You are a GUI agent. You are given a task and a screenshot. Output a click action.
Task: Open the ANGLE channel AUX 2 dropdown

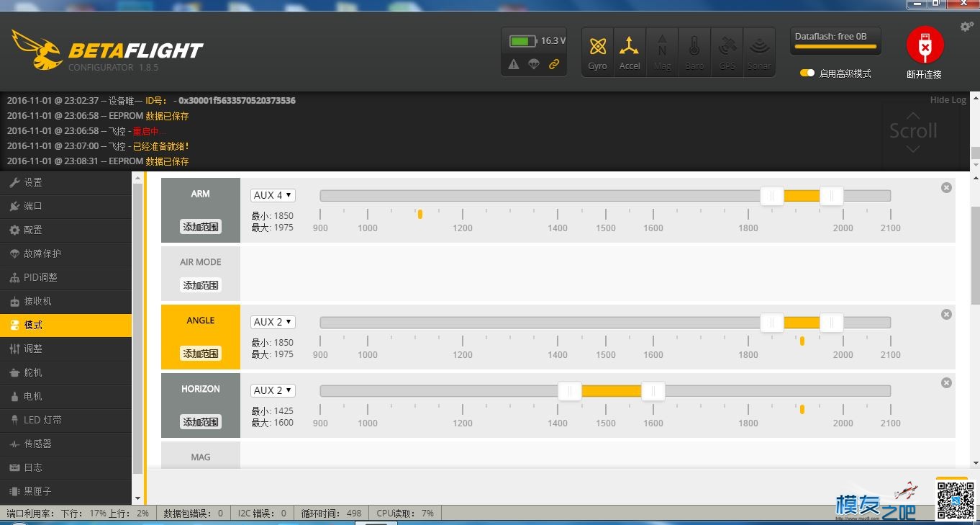pos(273,322)
